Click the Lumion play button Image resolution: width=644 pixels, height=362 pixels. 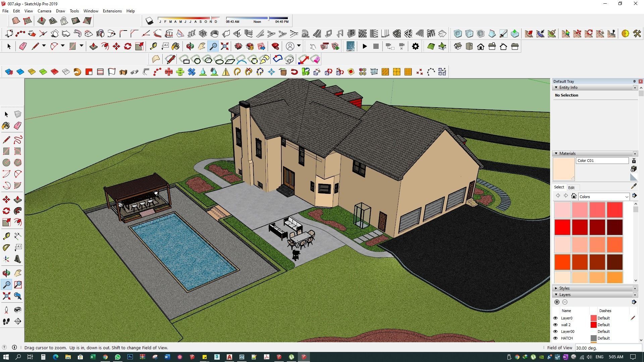(365, 46)
